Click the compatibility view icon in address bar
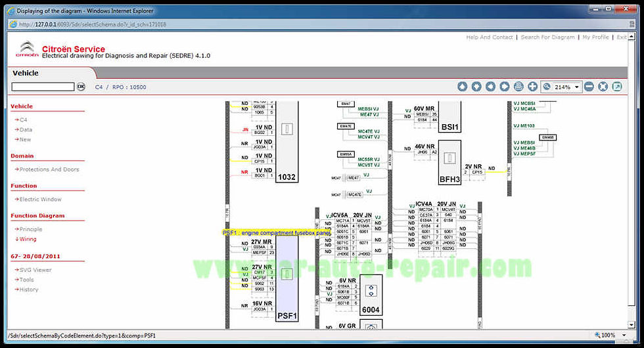The width and height of the screenshot is (644, 348). tap(632, 24)
